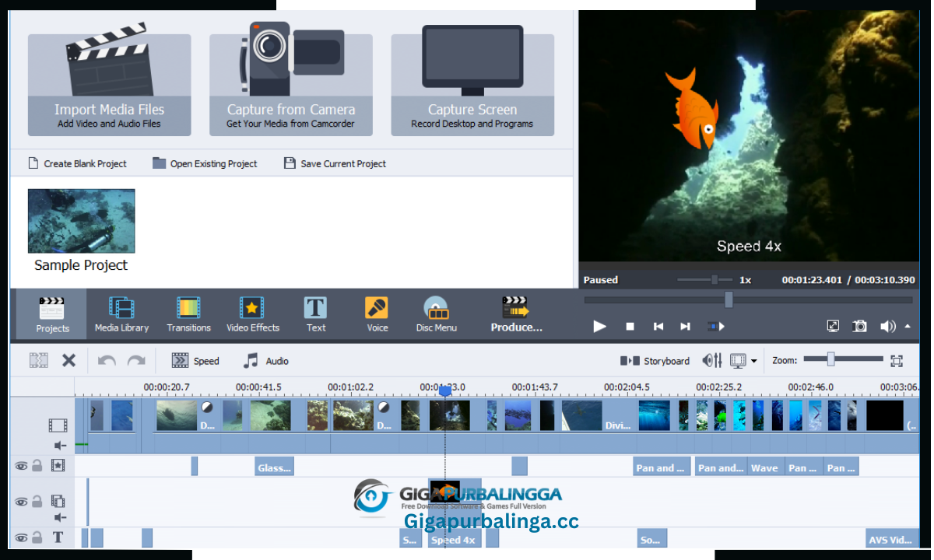Click Save Current Project
This screenshot has width=934, height=560.
(335, 163)
